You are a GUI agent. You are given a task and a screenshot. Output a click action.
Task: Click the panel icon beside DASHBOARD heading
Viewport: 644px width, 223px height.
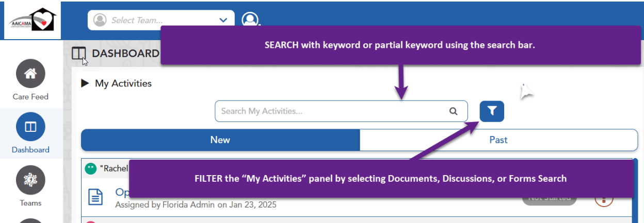(x=78, y=54)
